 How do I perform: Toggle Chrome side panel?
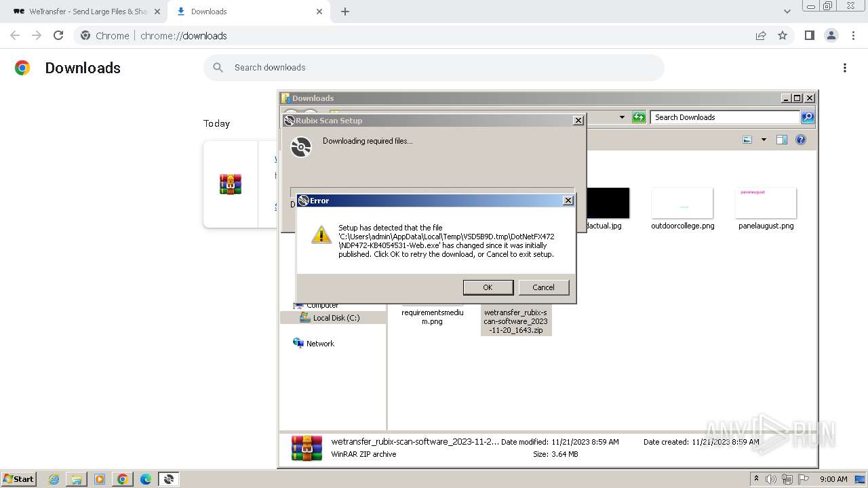(809, 35)
